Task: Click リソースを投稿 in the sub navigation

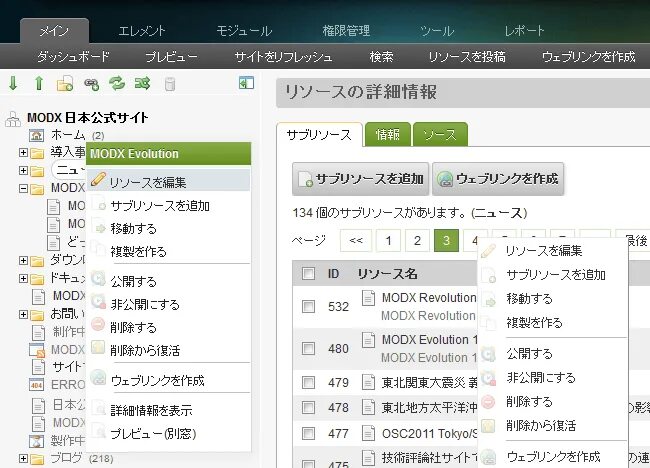Action: (x=467, y=56)
